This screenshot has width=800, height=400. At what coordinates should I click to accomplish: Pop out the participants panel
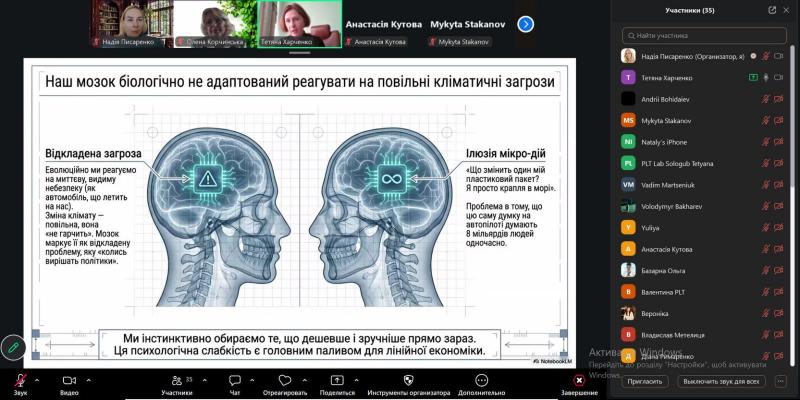772,10
